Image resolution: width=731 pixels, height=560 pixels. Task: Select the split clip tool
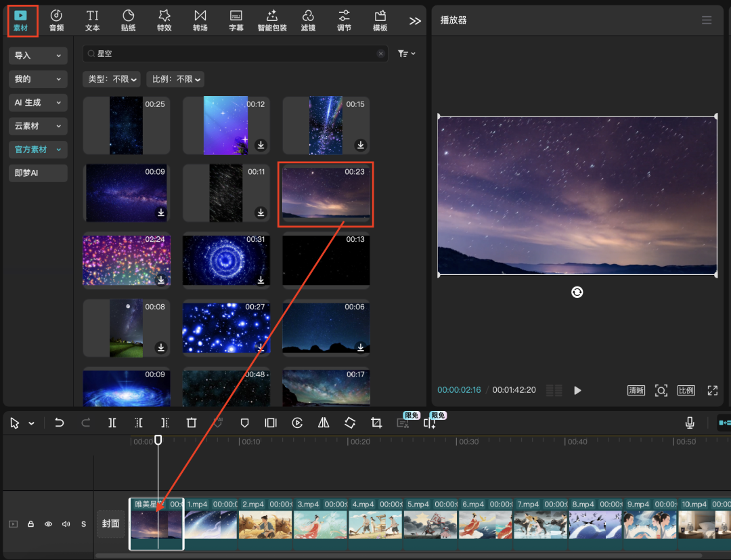[112, 423]
